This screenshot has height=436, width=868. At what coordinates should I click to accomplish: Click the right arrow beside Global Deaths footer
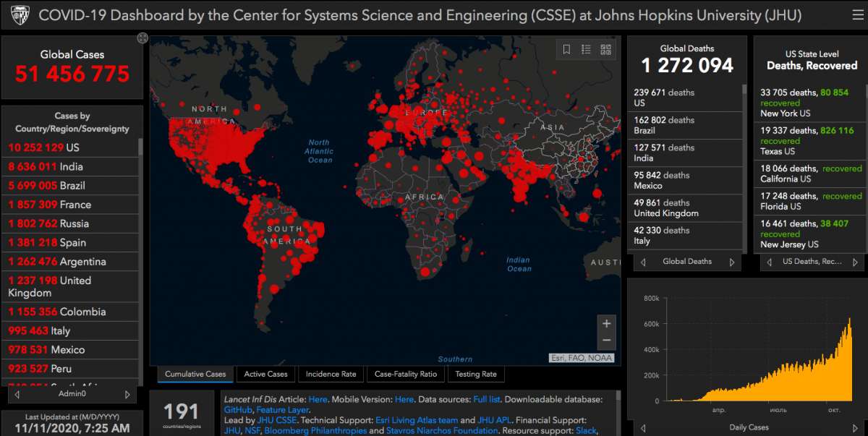pyautogui.click(x=731, y=262)
